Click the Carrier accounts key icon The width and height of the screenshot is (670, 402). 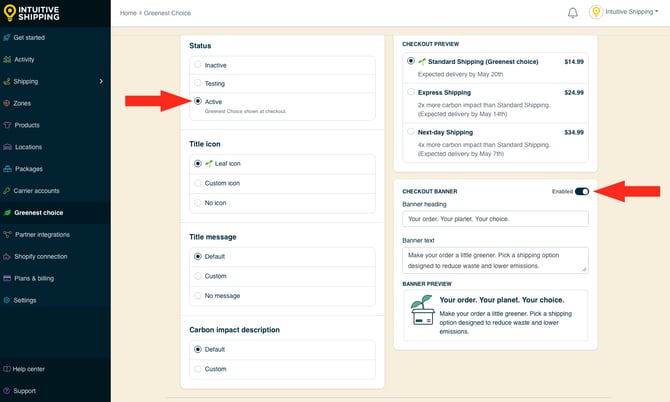[x=7, y=191]
